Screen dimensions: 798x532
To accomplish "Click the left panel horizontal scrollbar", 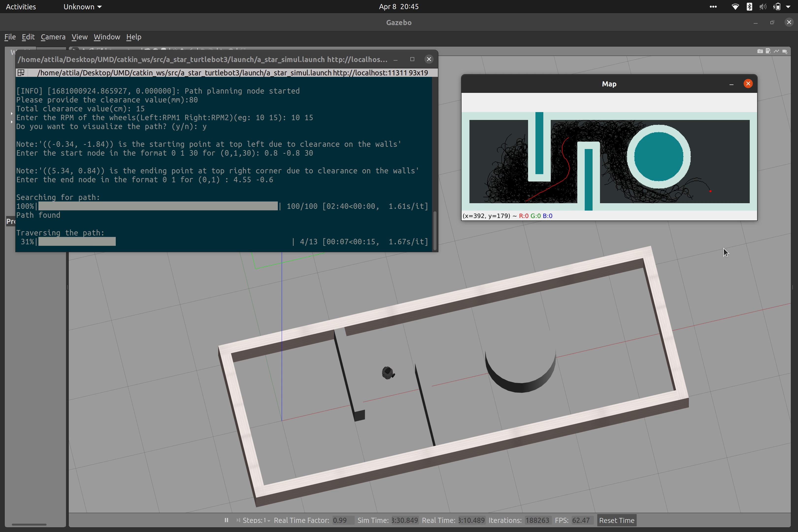I will tap(29, 525).
